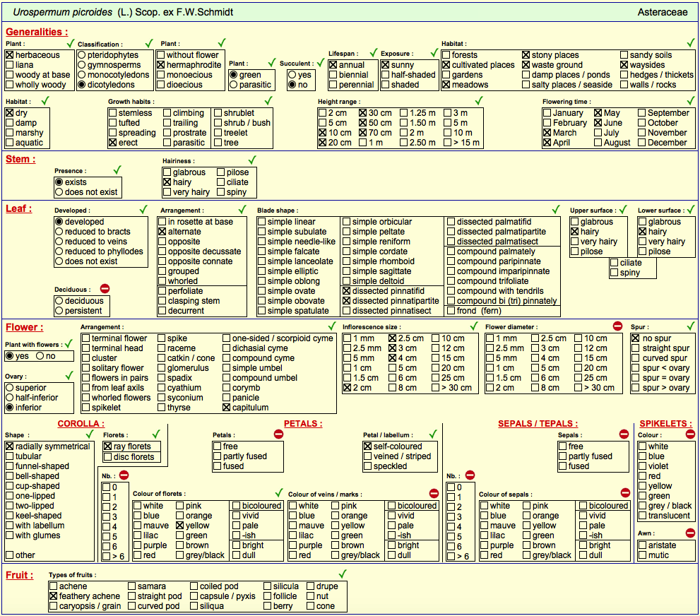Click the Generalities section heading
This screenshot has width=700, height=616.
point(37,32)
